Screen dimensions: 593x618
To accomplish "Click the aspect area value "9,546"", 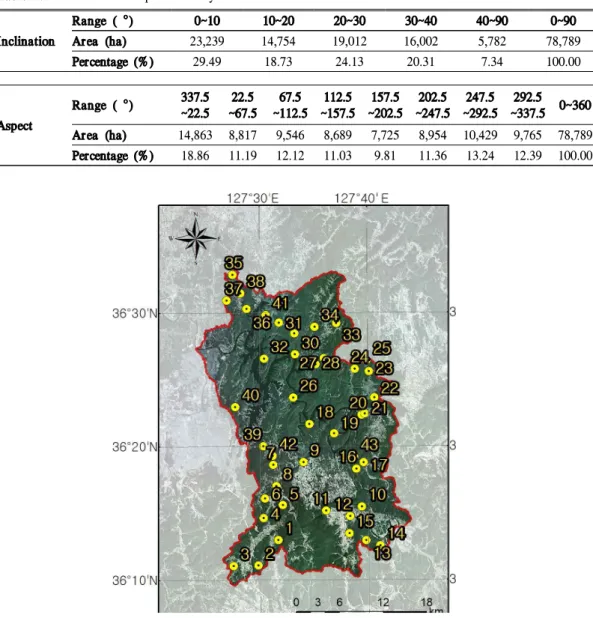I will [x=290, y=135].
